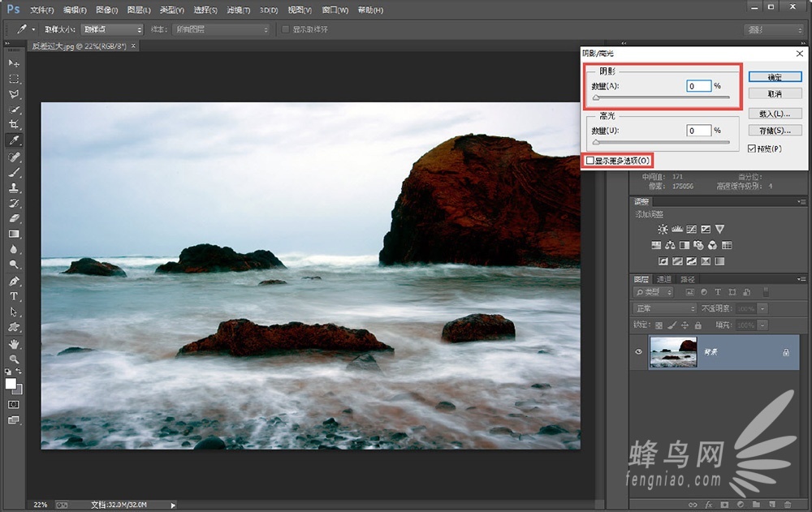812x512 pixels.
Task: Open the 取样大小 sample size dropdown
Action: [x=111, y=29]
